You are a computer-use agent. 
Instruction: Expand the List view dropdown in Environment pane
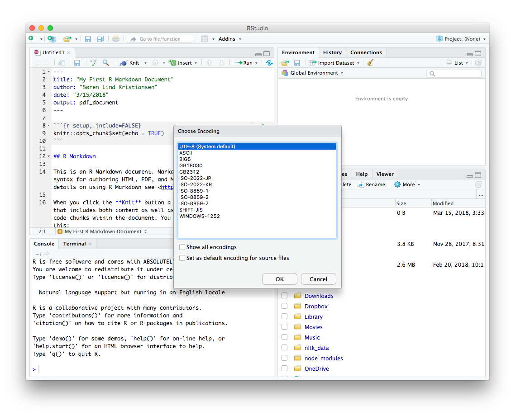coord(458,62)
